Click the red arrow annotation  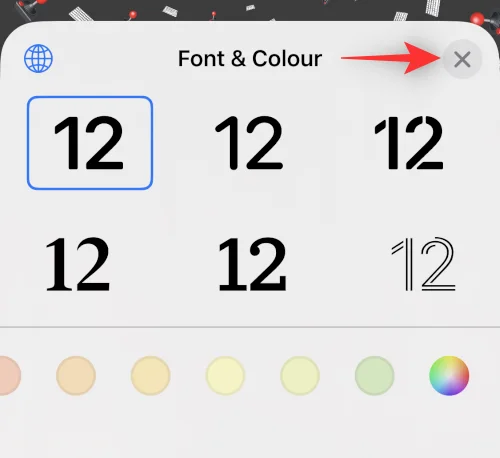pos(391,58)
